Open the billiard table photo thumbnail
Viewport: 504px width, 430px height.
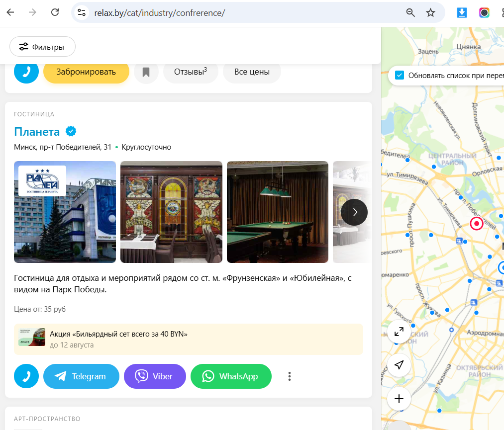tap(278, 212)
